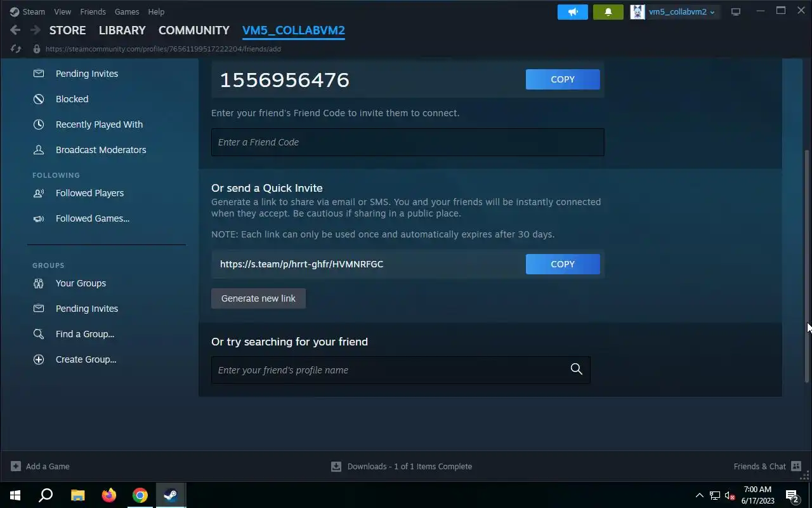Click the back navigation arrow
The height and width of the screenshot is (508, 812).
click(x=15, y=30)
